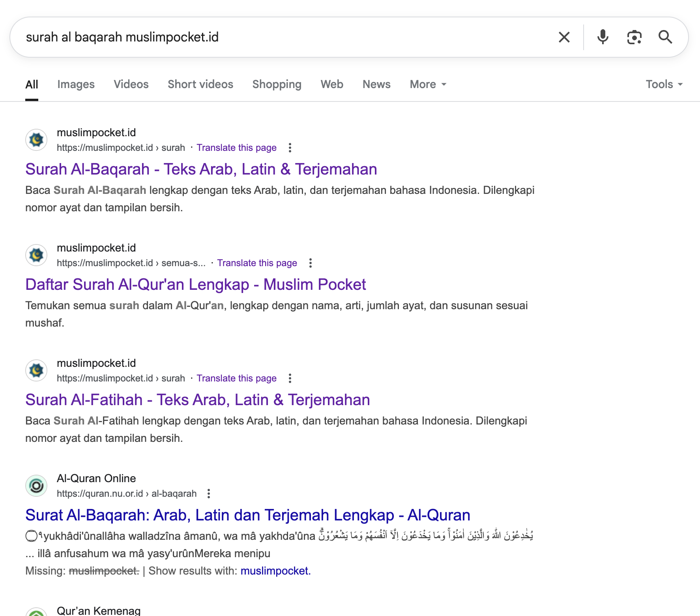Viewport: 700px width, 616px height.
Task: Open the three-dot menu on the first result
Action: 290,148
